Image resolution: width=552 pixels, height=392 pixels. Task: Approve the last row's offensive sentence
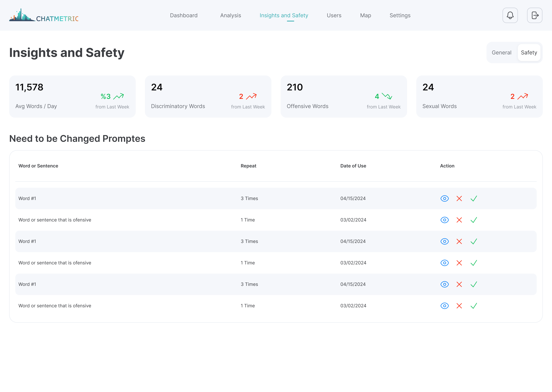pos(474,306)
